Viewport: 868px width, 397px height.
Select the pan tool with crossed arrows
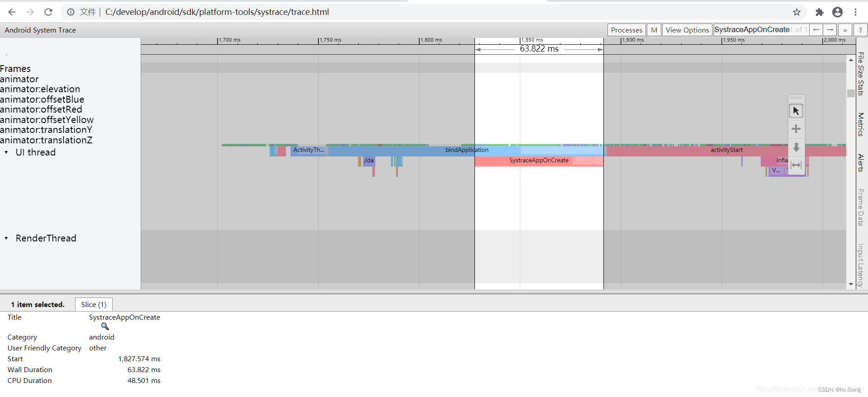(x=796, y=129)
